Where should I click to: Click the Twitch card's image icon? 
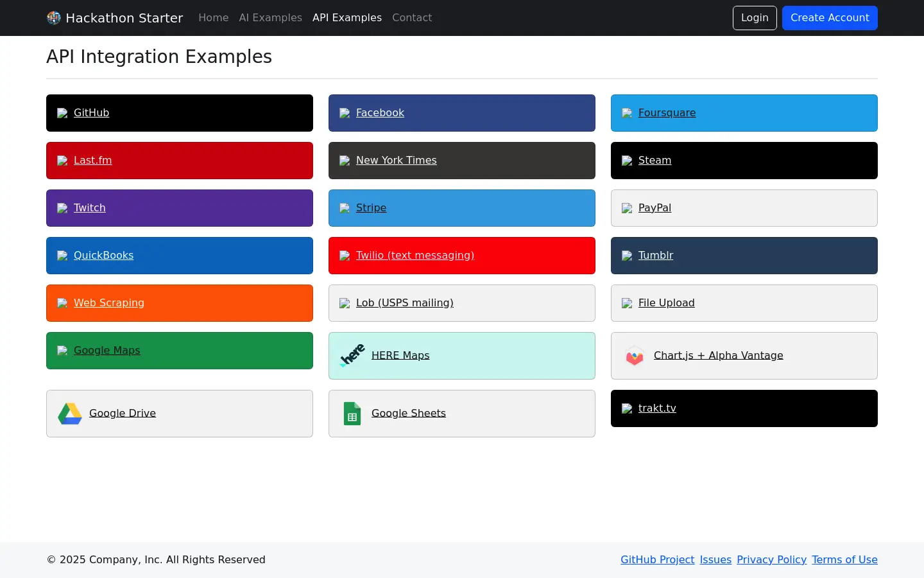(62, 208)
